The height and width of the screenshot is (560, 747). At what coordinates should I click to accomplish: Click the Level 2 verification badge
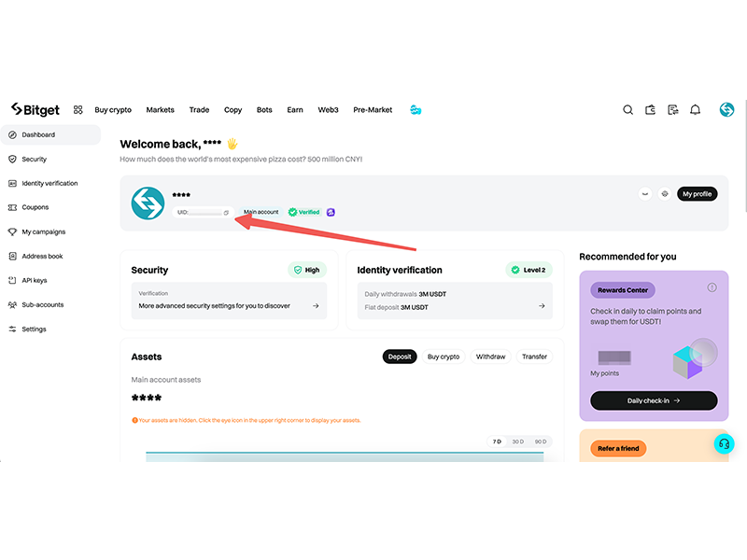click(529, 270)
